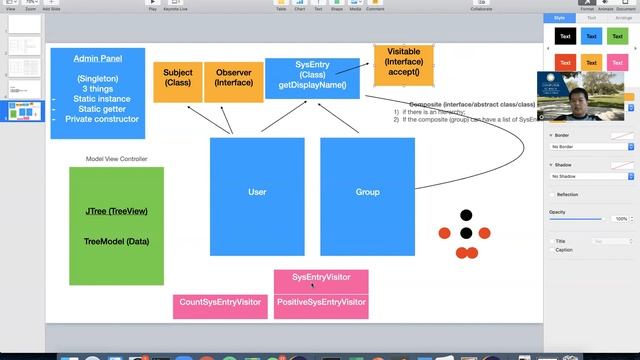The height and width of the screenshot is (360, 640).
Task: Open the Title position dropdown
Action: click(613, 241)
